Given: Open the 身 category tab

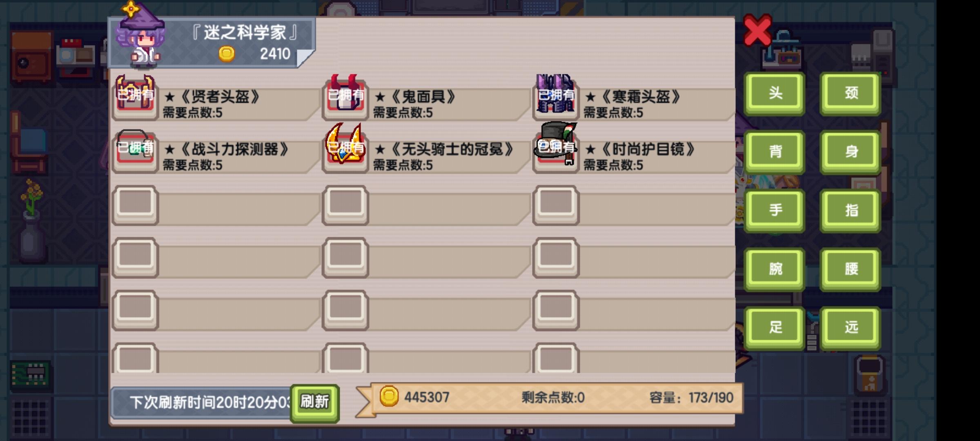Looking at the screenshot, I should point(850,152).
